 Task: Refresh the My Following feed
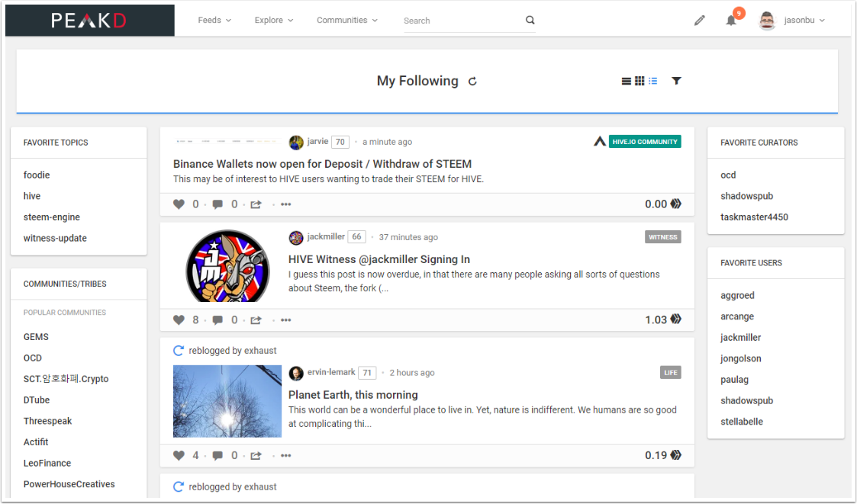473,82
